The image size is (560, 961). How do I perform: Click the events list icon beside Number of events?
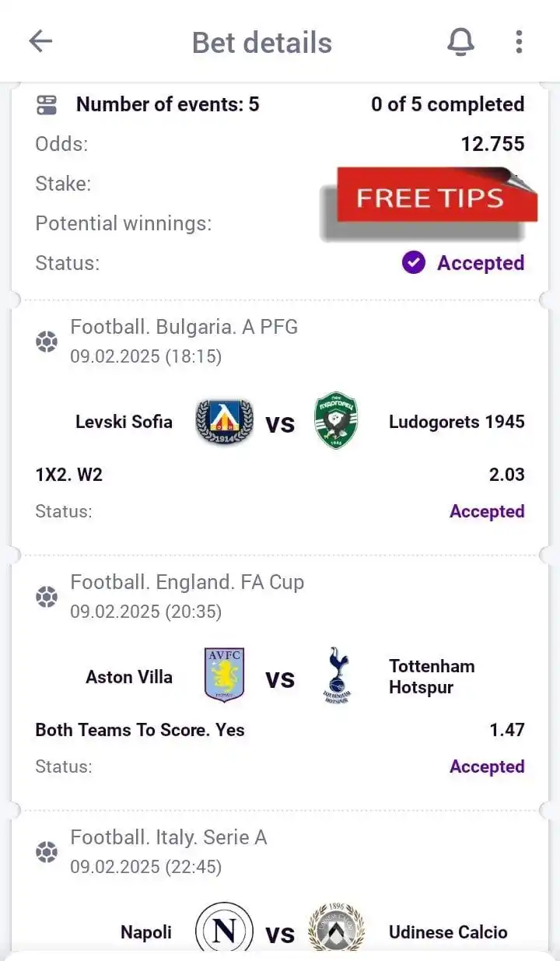(47, 105)
